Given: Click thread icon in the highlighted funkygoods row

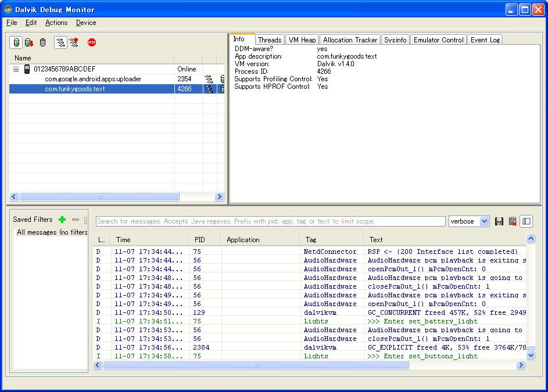Looking at the screenshot, I should [x=209, y=89].
